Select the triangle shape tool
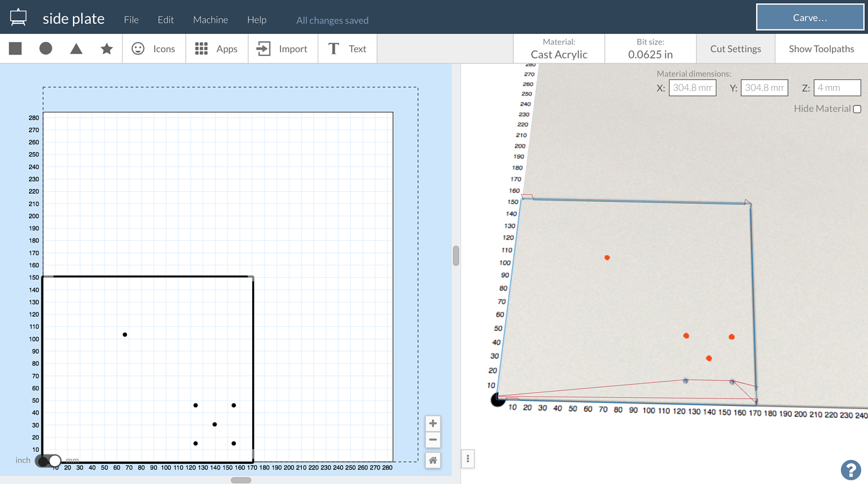 tap(75, 48)
